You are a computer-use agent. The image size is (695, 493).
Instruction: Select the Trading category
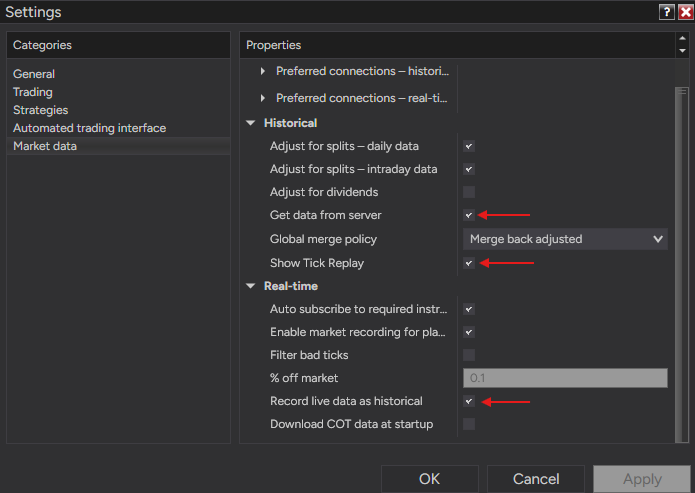33,92
